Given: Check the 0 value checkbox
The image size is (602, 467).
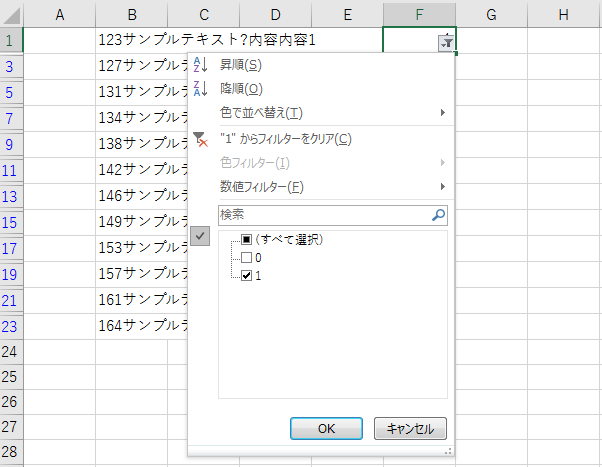Looking at the screenshot, I should pos(247,258).
